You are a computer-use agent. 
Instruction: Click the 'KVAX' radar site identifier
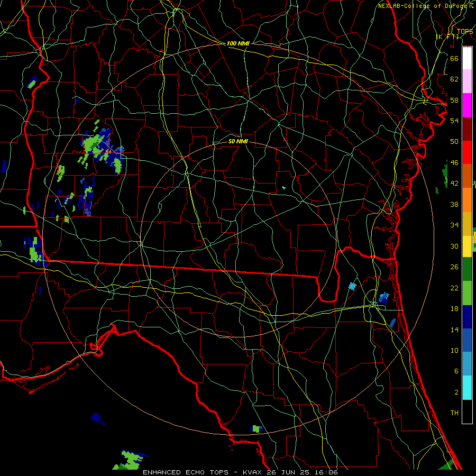tap(252, 472)
